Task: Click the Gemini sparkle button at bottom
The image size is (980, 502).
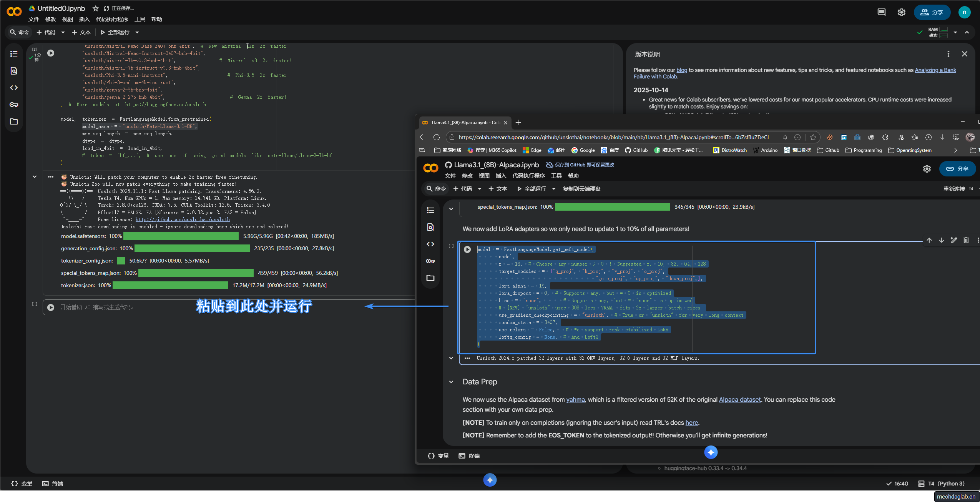Action: point(490,480)
